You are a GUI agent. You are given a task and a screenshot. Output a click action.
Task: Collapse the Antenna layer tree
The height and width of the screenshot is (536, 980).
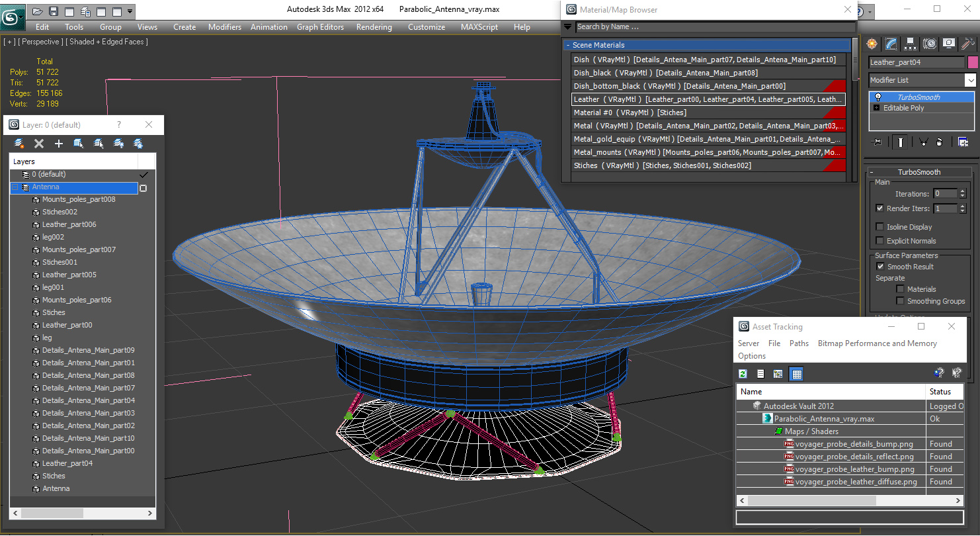coord(15,187)
